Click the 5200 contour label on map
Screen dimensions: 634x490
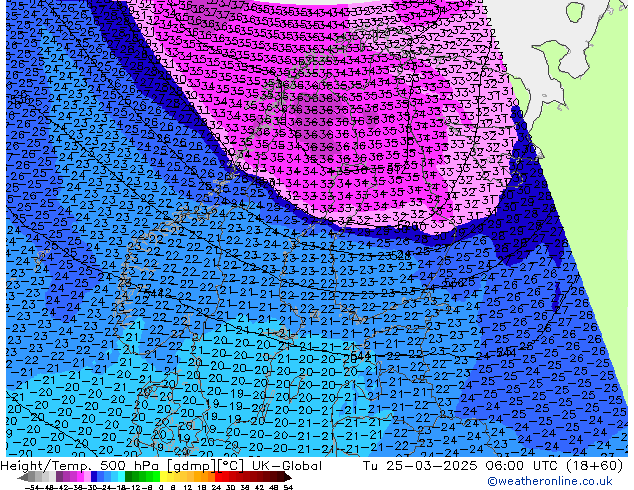click(410, 225)
